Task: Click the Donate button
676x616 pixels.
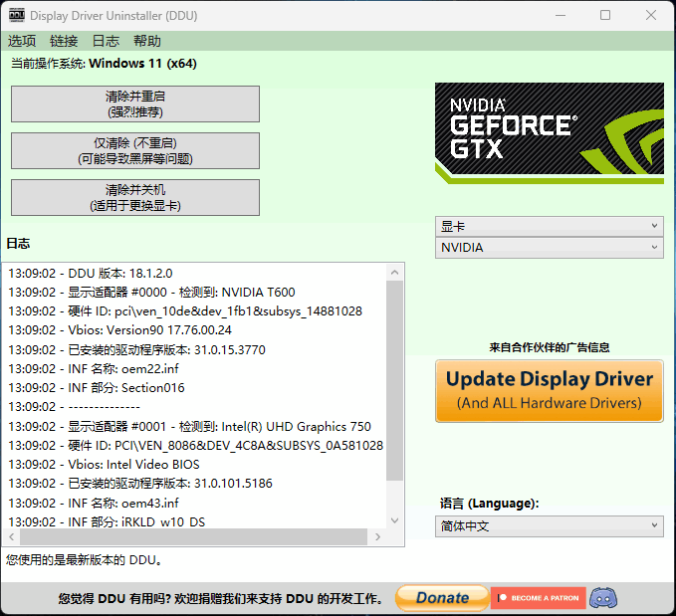Action: pos(442,598)
